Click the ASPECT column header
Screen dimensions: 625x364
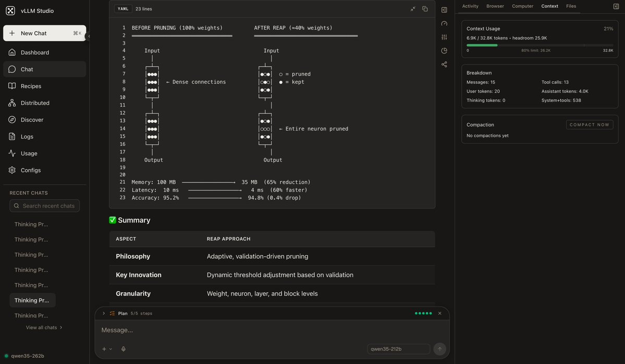click(126, 239)
